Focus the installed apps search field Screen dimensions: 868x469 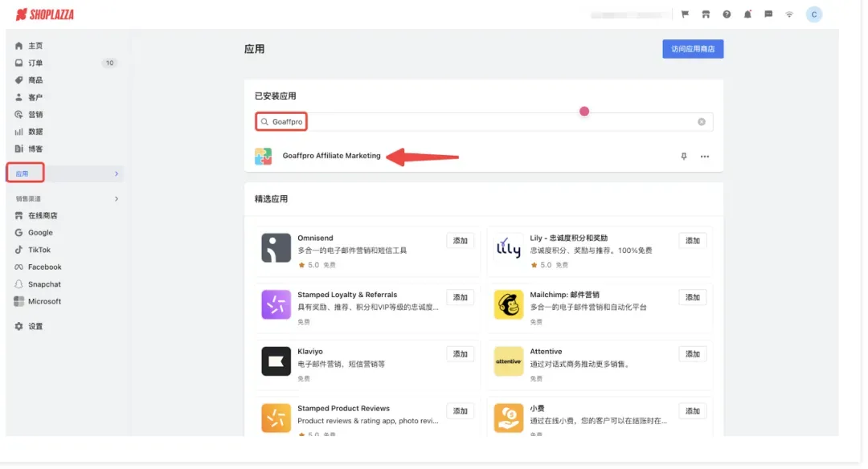click(484, 122)
